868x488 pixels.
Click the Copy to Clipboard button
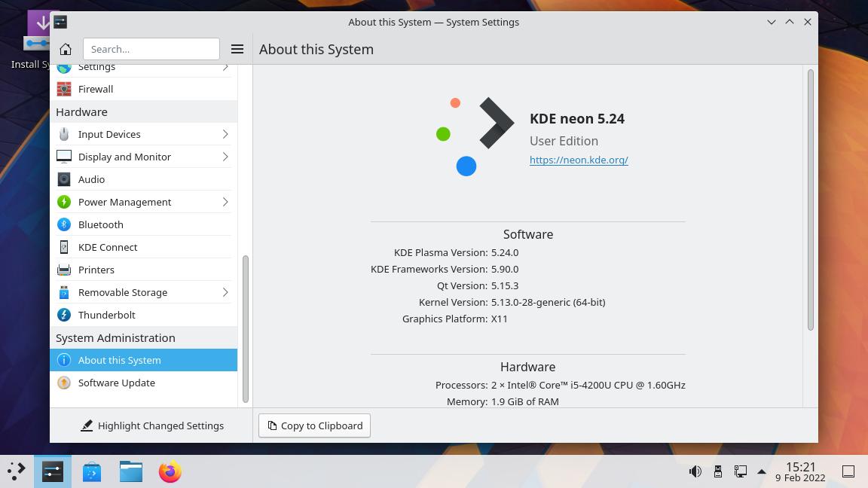coord(314,425)
